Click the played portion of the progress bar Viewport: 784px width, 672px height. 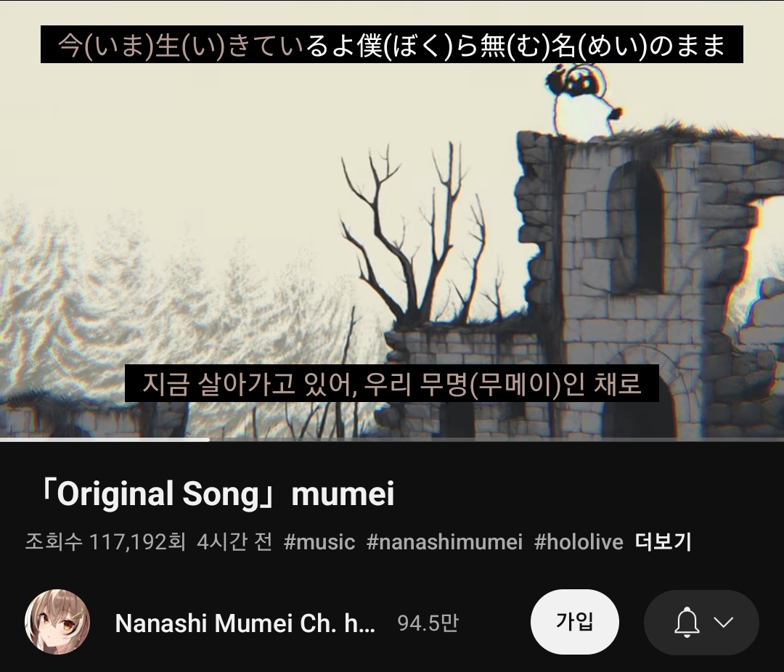[105, 440]
